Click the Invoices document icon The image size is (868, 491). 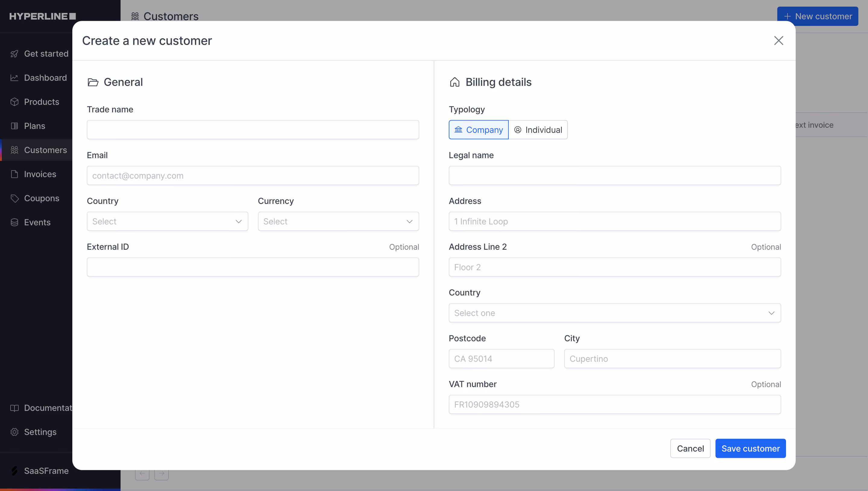14,174
